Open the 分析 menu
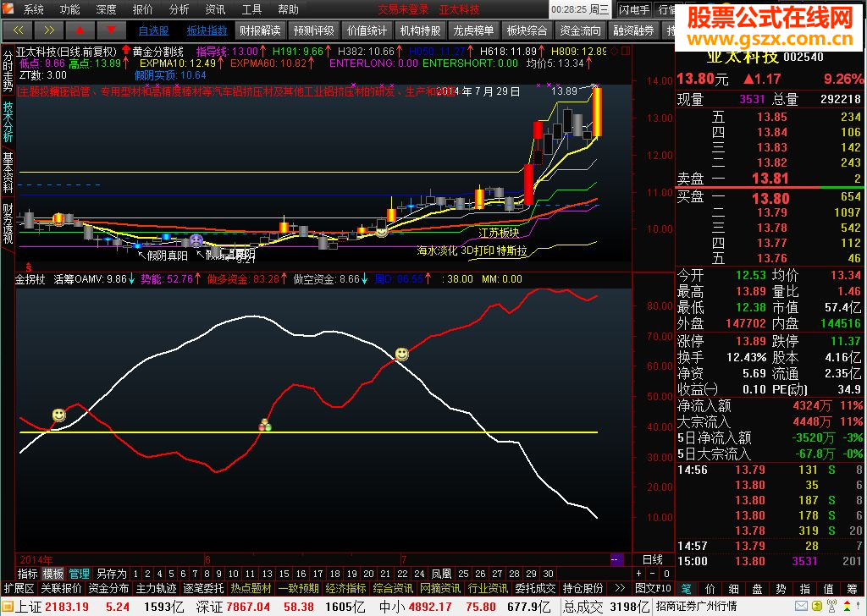This screenshot has height=616, width=867. pyautogui.click(x=179, y=9)
